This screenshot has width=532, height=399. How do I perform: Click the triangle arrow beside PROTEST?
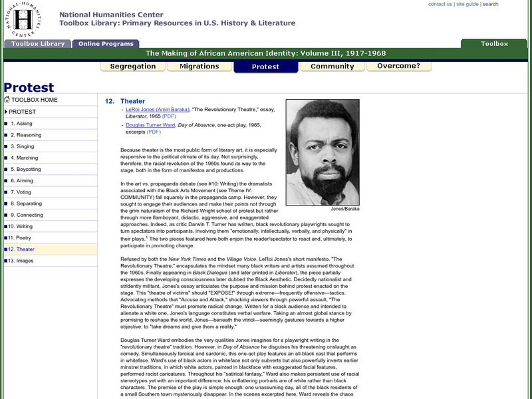[x=6, y=112]
